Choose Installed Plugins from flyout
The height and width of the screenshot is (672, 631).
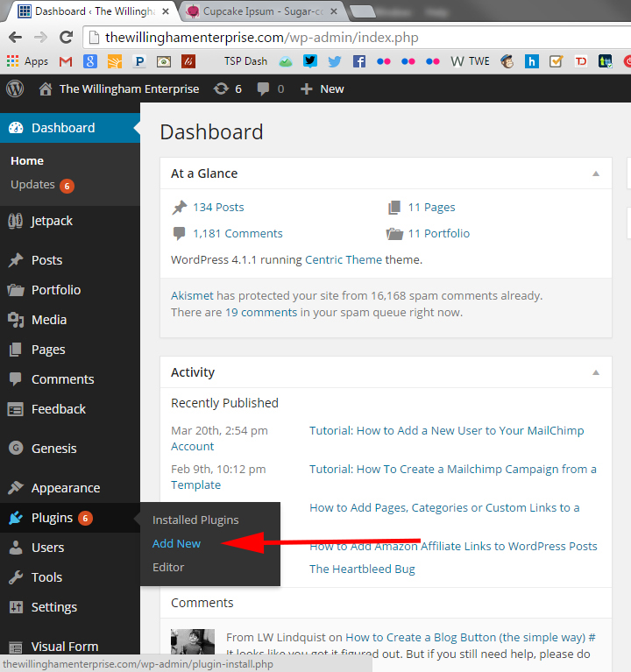[x=195, y=520]
